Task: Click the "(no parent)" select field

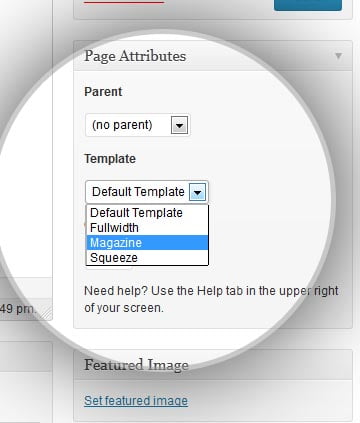Action: (x=138, y=125)
